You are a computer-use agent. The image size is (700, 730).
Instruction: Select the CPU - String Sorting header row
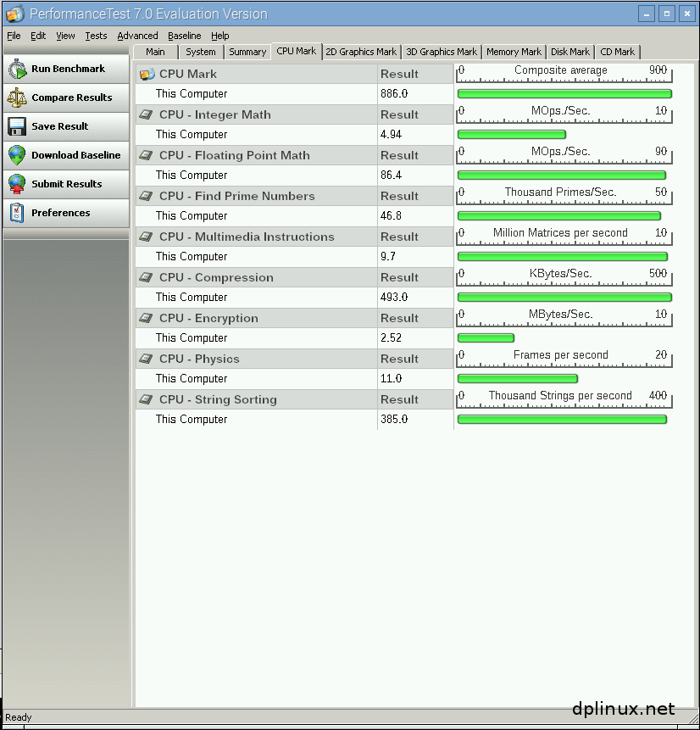point(294,399)
